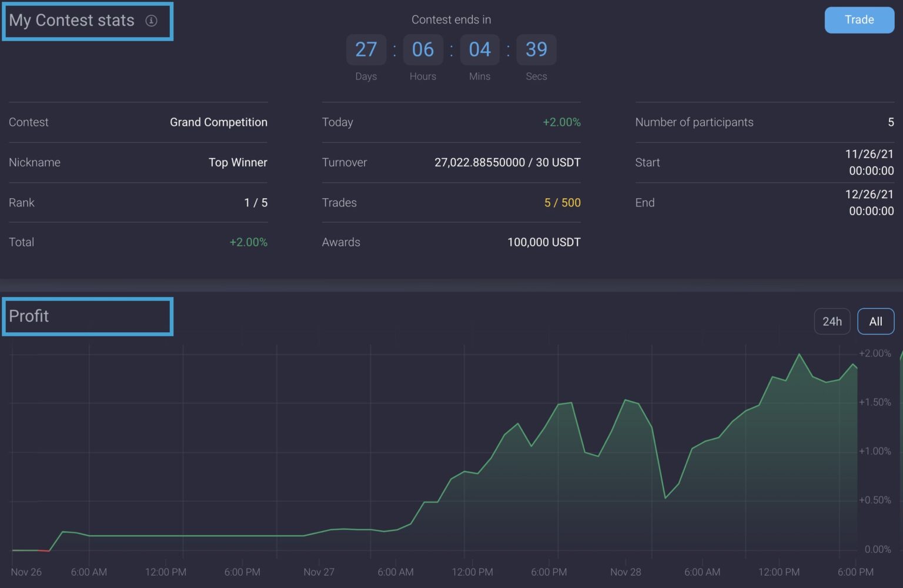Click the Nickname row label
The width and height of the screenshot is (903, 588).
35,162
